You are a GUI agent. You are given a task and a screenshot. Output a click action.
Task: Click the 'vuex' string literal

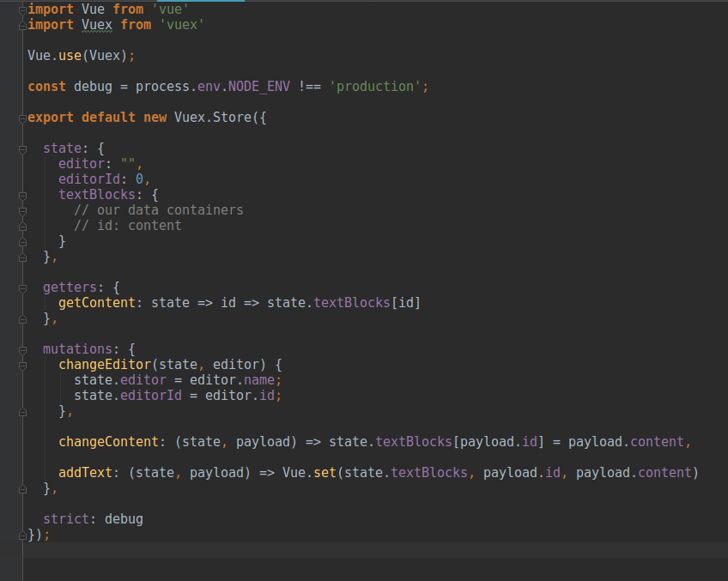coord(182,25)
